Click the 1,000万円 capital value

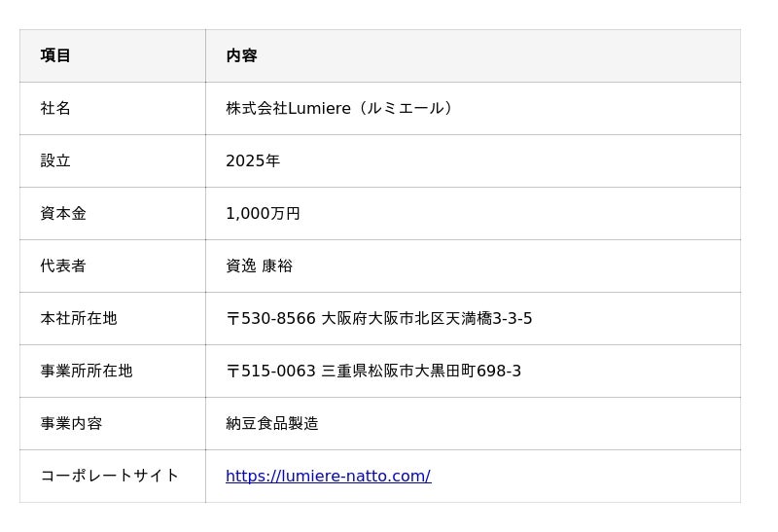pos(263,213)
